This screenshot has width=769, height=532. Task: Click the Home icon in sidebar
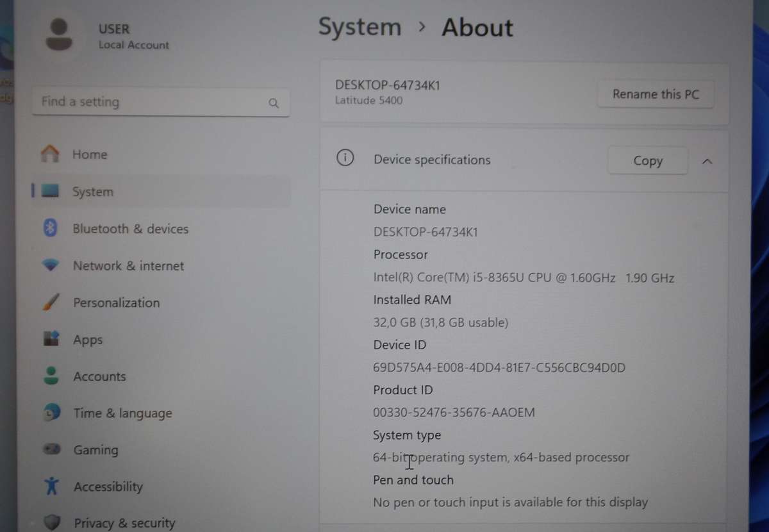(50, 154)
